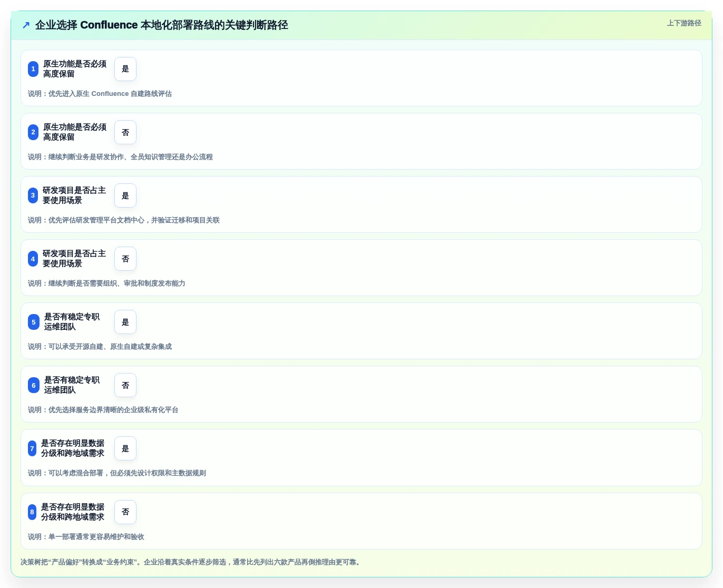Click note 优先选择服务边界清晰的企业级私有化平台
The width and height of the screenshot is (723, 588).
pyautogui.click(x=113, y=410)
